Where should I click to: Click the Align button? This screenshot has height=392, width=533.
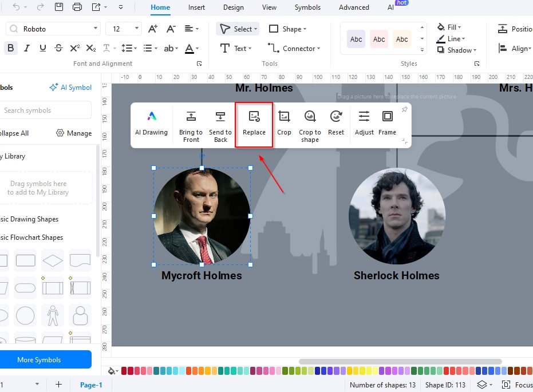(x=515, y=49)
